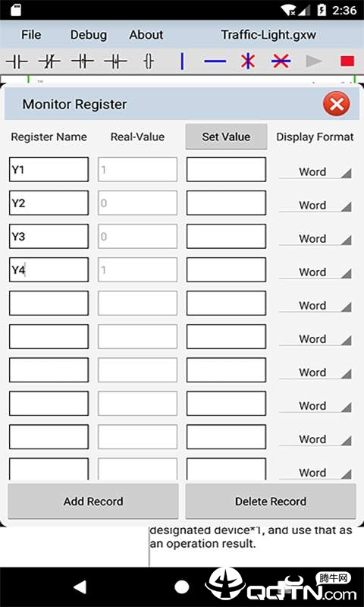Start simulation with the gray play arrow
Screen dimensions: 364x607
pyautogui.click(x=314, y=61)
